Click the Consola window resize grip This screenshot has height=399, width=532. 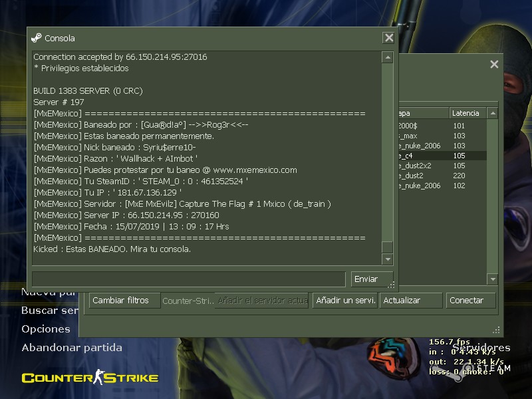[391, 285]
